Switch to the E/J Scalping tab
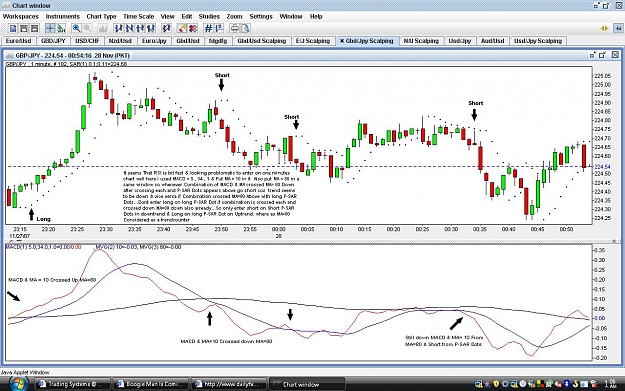 313,41
